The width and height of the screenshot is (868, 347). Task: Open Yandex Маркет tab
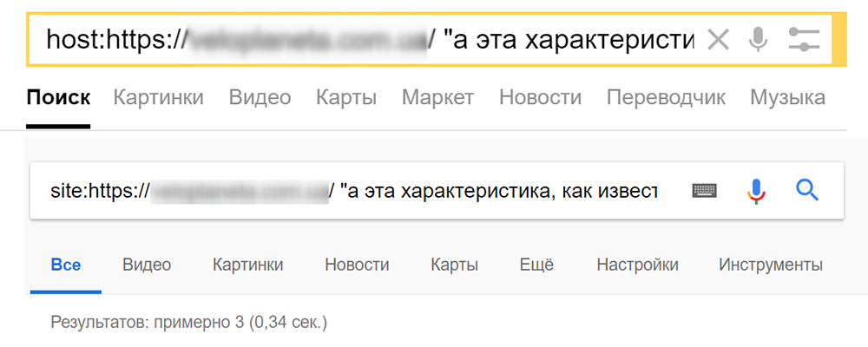click(437, 97)
